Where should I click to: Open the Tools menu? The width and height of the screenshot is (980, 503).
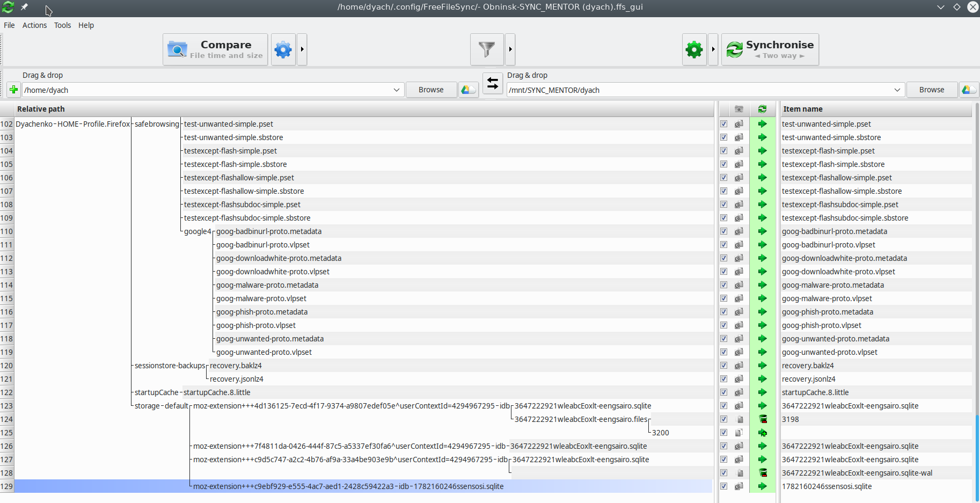pyautogui.click(x=62, y=25)
